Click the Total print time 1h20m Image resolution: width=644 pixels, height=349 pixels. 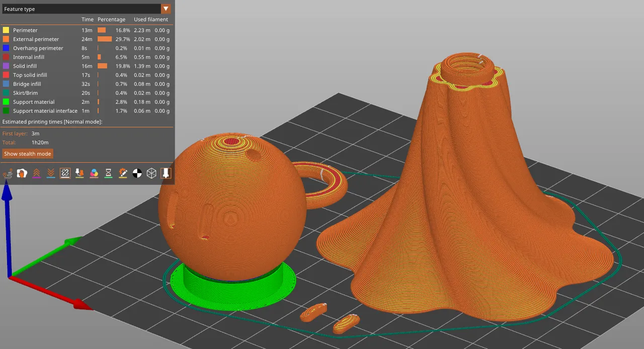tap(40, 143)
